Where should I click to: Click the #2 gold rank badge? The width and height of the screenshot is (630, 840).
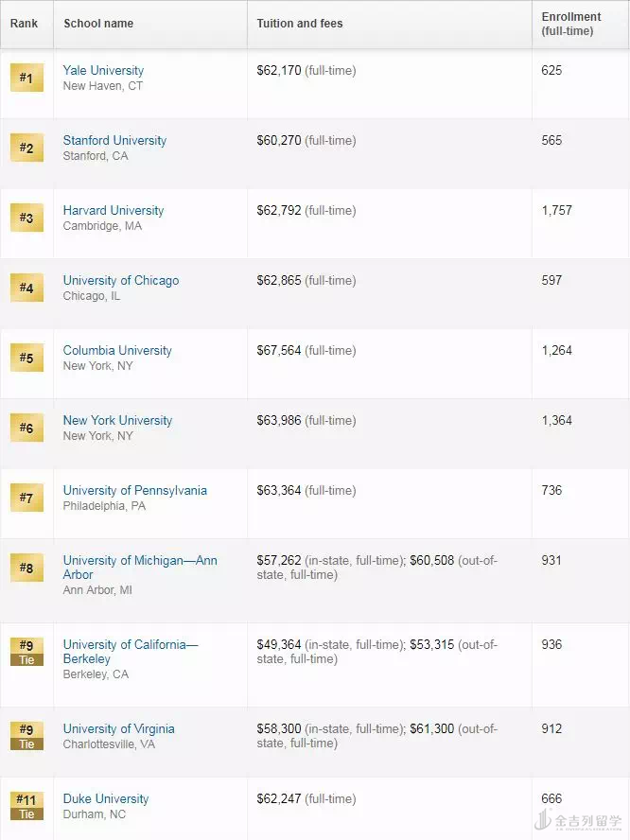coord(26,148)
